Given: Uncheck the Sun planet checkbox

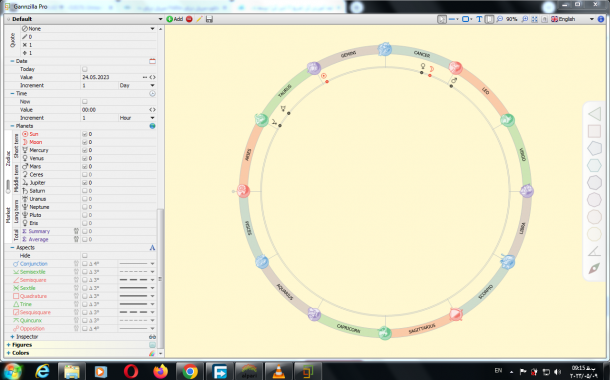Looking at the screenshot, I should [85, 134].
